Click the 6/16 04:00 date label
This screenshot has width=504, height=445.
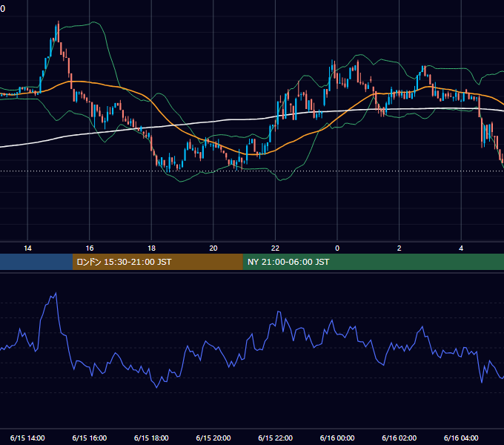(461, 438)
